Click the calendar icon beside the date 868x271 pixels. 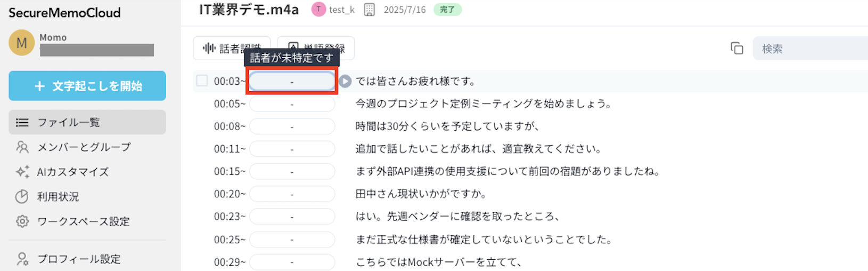(369, 10)
